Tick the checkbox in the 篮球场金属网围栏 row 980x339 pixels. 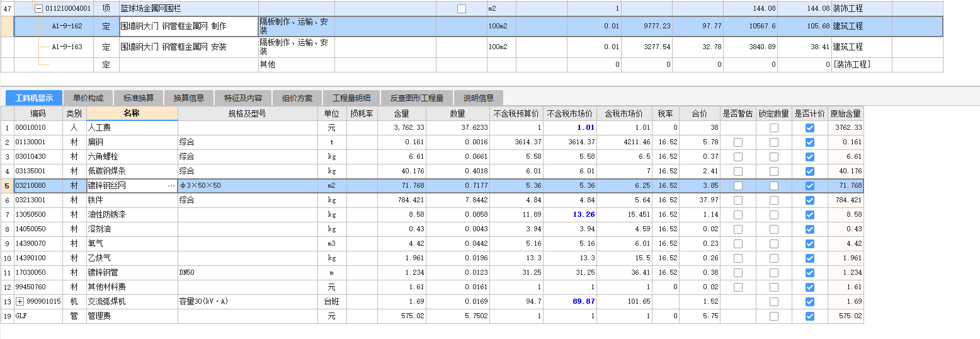pos(462,9)
